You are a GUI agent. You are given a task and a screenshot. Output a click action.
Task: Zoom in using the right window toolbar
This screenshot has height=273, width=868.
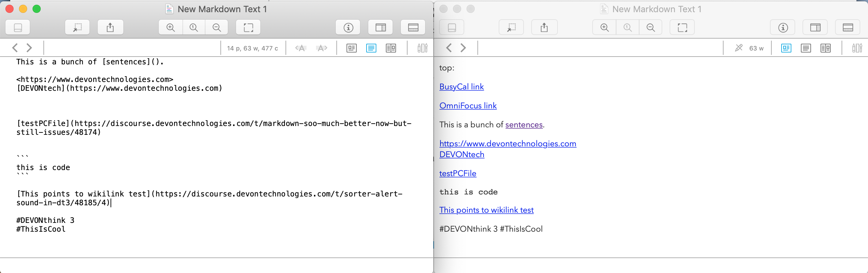pos(605,27)
